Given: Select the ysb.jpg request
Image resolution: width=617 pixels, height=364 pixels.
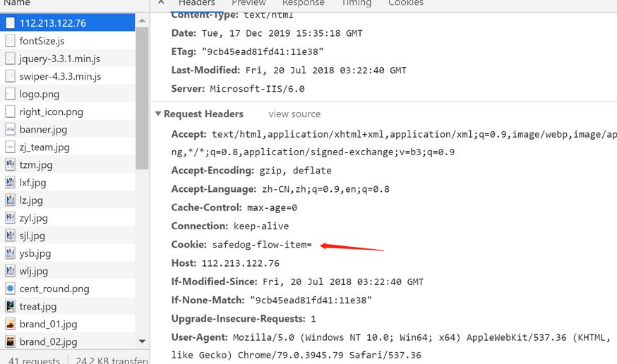Looking at the screenshot, I should pyautogui.click(x=67, y=253).
